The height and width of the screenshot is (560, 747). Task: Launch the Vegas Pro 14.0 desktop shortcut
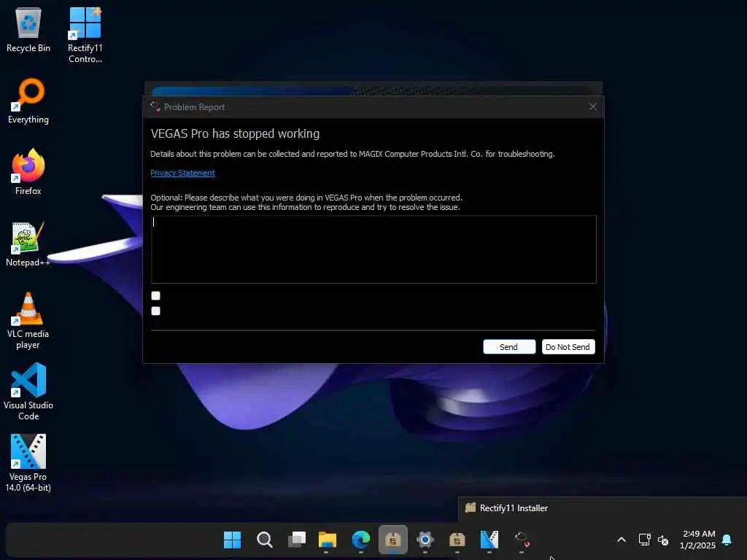(x=28, y=463)
